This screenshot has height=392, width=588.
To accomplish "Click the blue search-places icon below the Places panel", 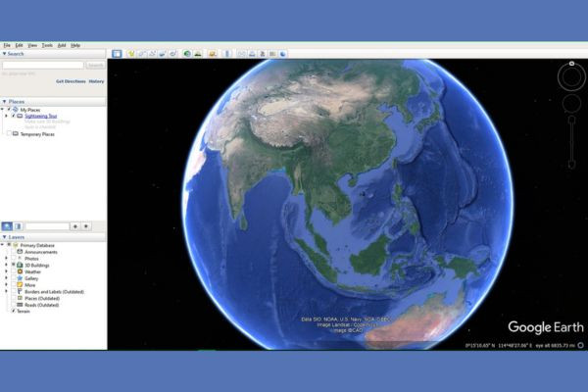I will click(7, 226).
